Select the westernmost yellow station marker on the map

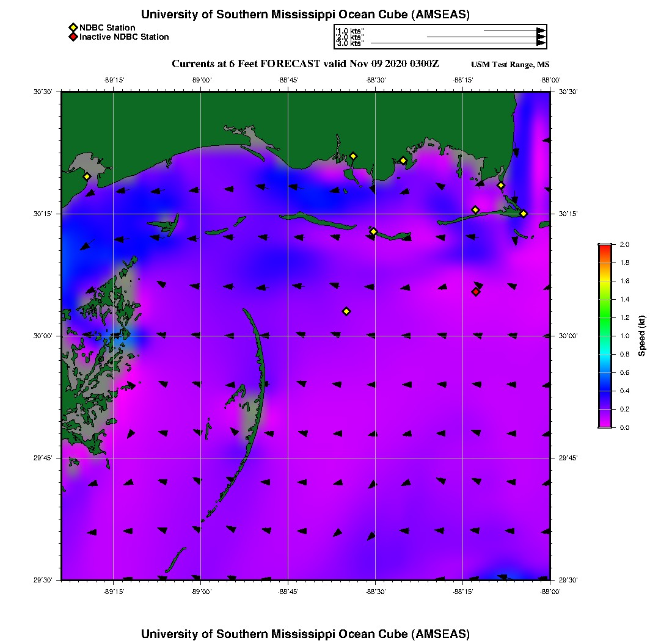[x=87, y=176]
